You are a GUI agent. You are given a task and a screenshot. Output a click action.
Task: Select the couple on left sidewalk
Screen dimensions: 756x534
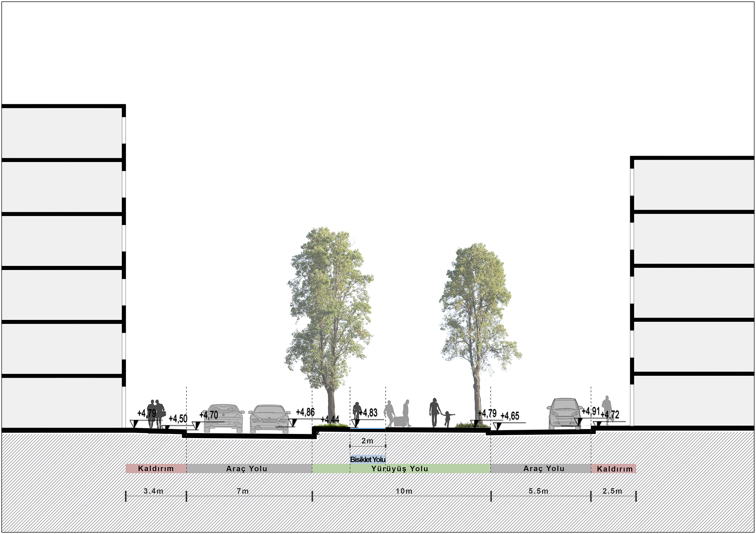(155, 414)
